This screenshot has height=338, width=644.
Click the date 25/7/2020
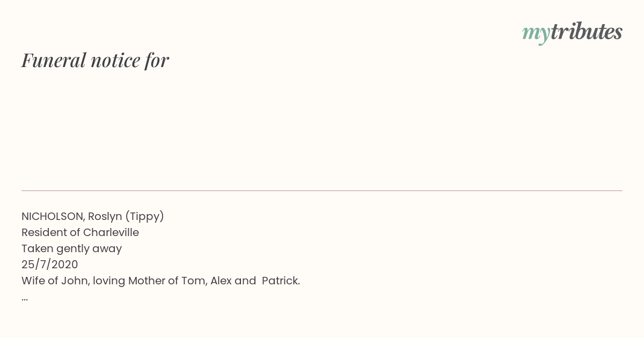click(x=50, y=264)
